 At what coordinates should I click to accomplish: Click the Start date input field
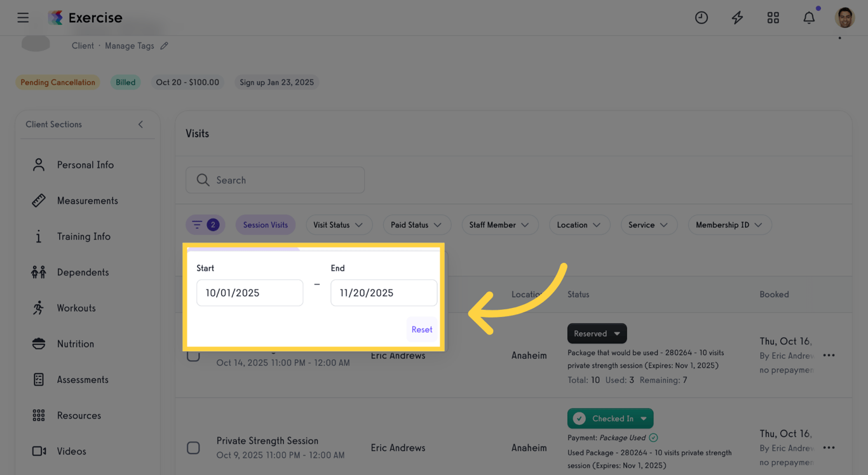pyautogui.click(x=249, y=292)
